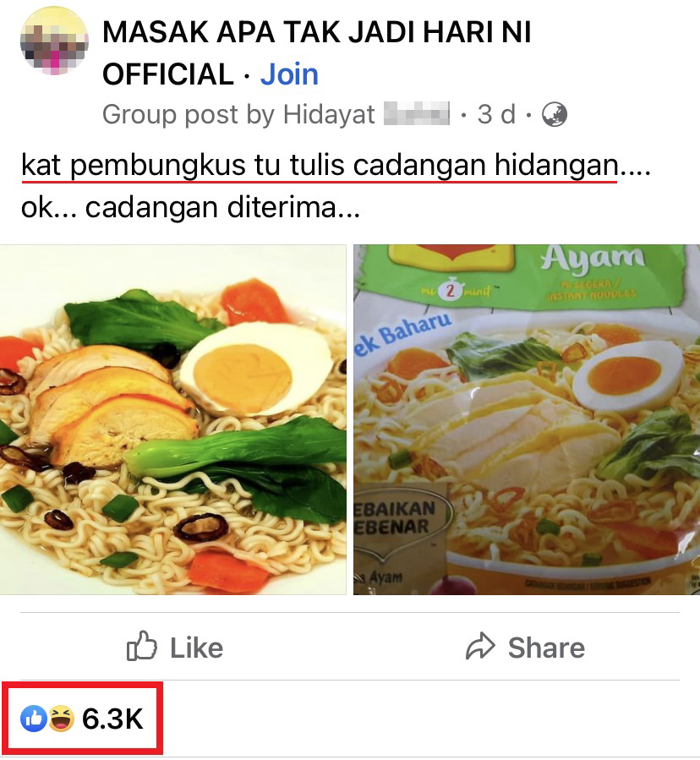Click the laughing haha reaction emoji
This screenshot has width=700, height=760.
point(61,719)
